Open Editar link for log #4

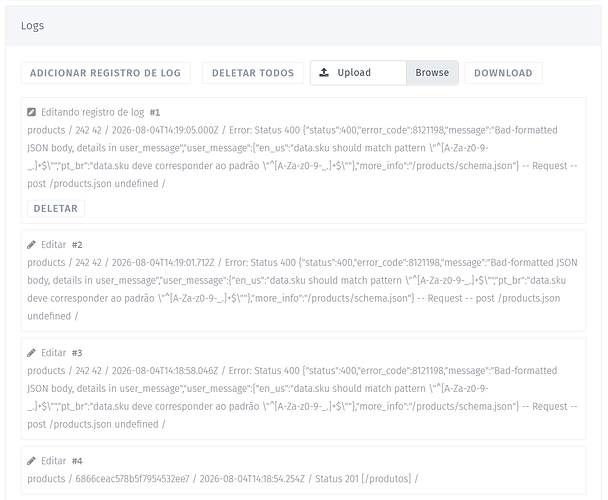(54, 461)
